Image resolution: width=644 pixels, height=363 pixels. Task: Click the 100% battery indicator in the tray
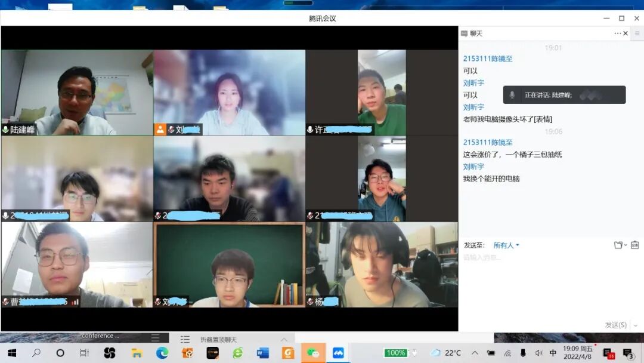click(x=395, y=352)
